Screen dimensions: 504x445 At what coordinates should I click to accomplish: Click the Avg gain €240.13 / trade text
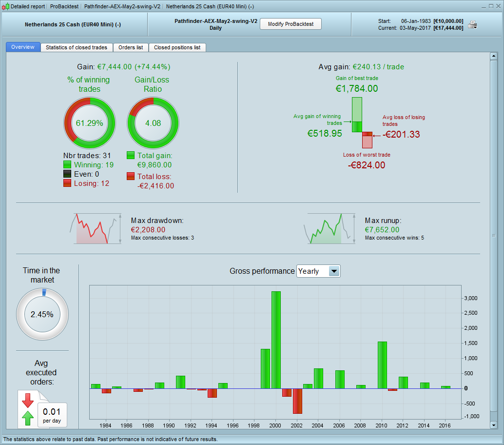pyautogui.click(x=361, y=67)
